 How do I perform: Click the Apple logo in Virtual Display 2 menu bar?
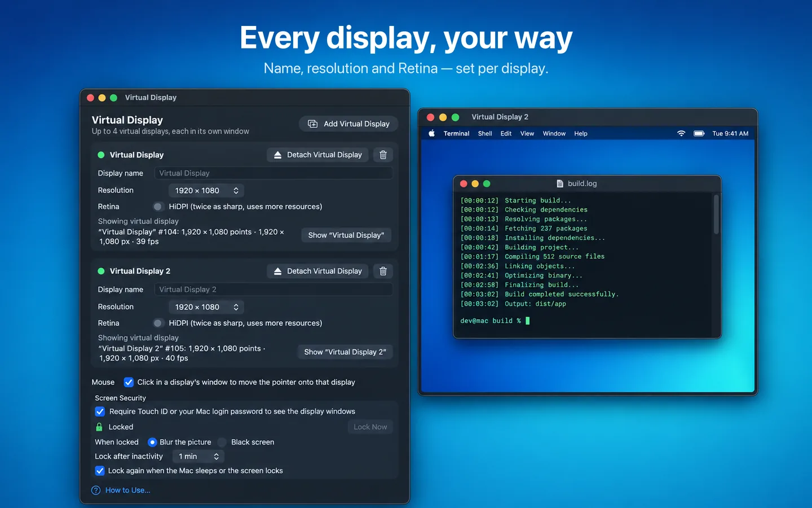pyautogui.click(x=432, y=134)
